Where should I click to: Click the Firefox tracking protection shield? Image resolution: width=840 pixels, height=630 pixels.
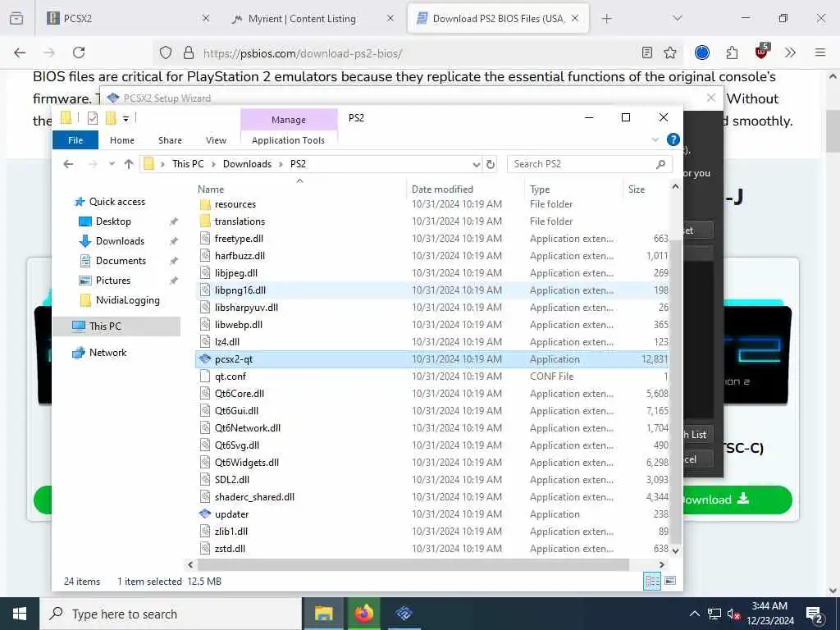coord(166,52)
